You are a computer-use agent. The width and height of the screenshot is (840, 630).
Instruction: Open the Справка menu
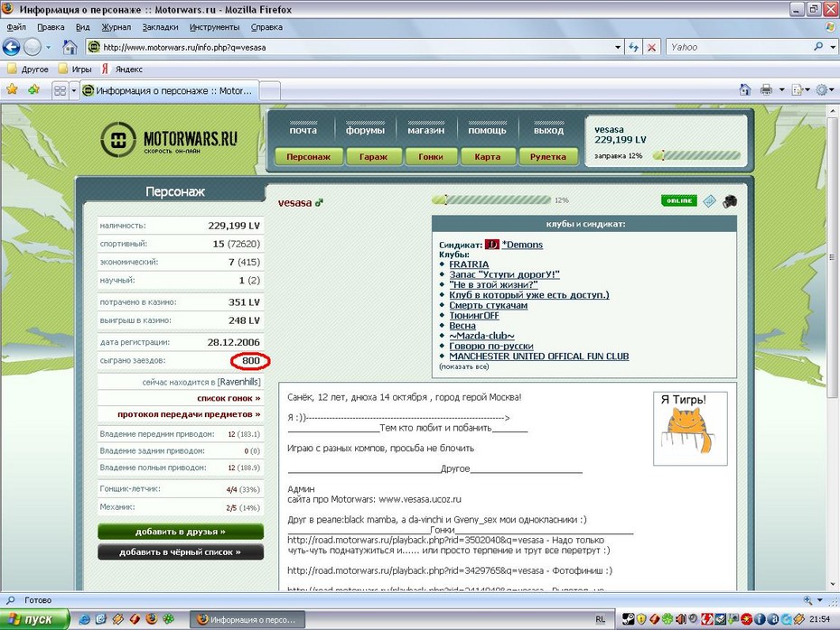coord(266,27)
